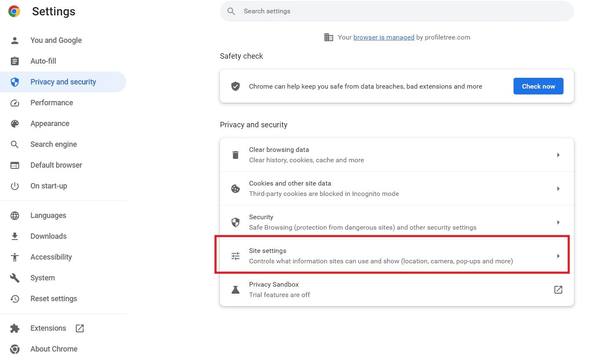The image size is (596, 364).
Task: Click the person icon for You and Google
Action: (x=15, y=40)
